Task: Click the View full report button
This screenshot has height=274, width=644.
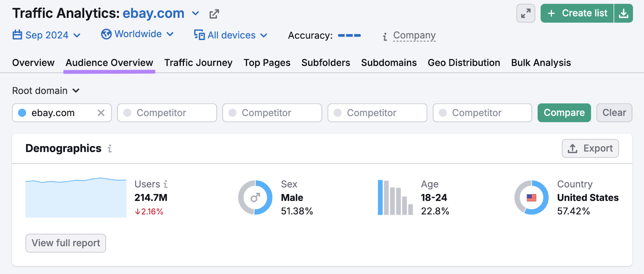Action: pos(66,243)
